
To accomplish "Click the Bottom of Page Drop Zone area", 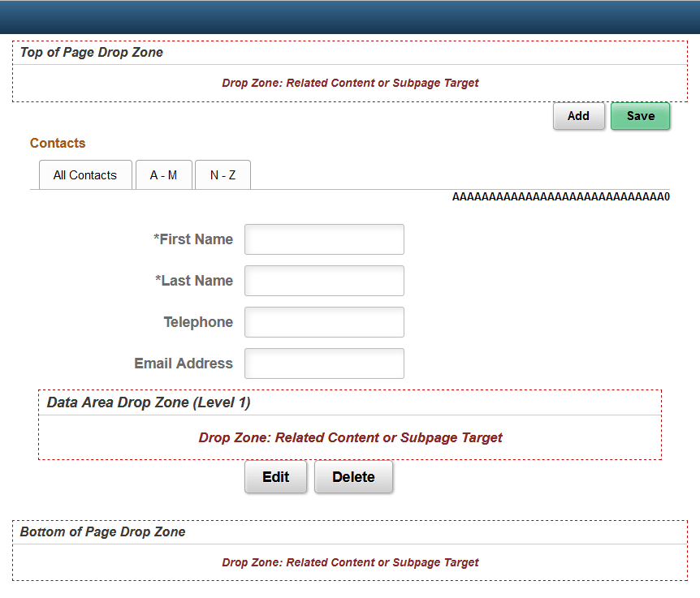I will point(102,531).
